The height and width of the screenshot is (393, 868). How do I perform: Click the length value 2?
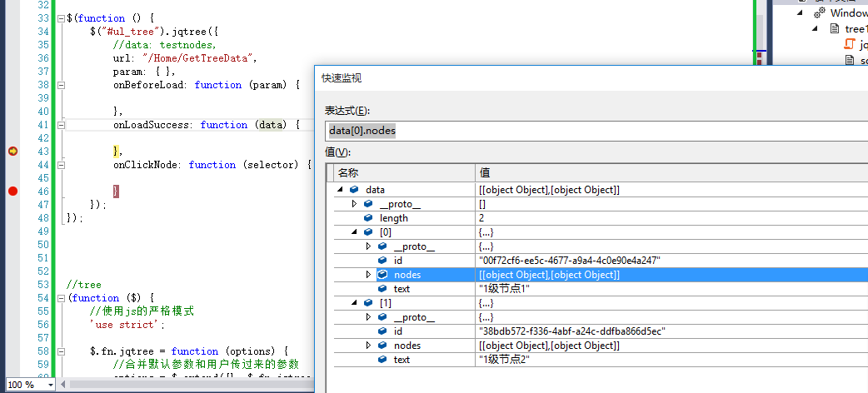481,218
